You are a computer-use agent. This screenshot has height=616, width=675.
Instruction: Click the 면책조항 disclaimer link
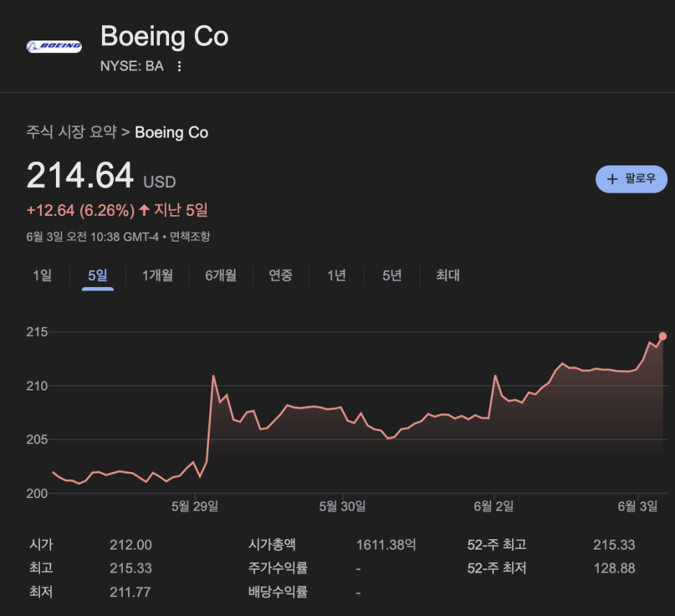190,237
